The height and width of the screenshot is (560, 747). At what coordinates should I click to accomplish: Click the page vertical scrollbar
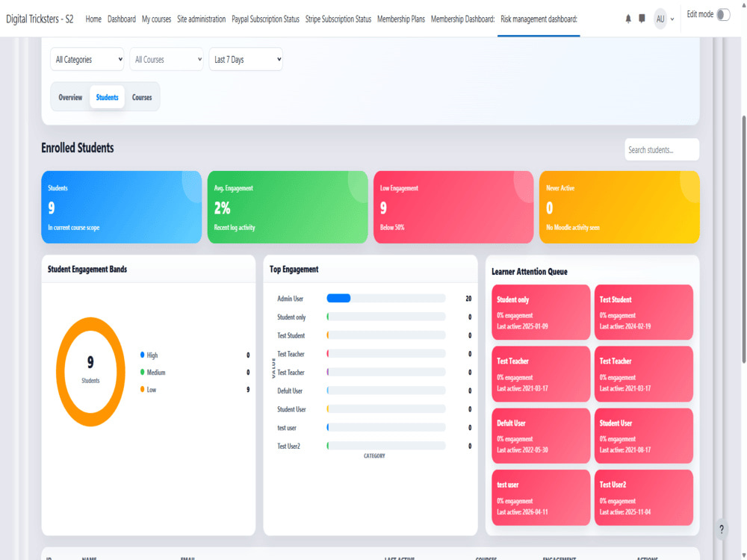coord(743,238)
